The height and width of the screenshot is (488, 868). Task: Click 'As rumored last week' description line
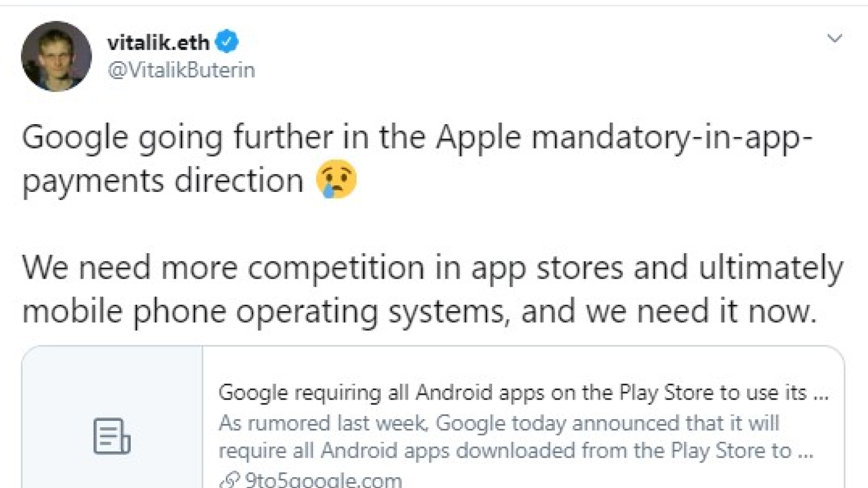[499, 422]
